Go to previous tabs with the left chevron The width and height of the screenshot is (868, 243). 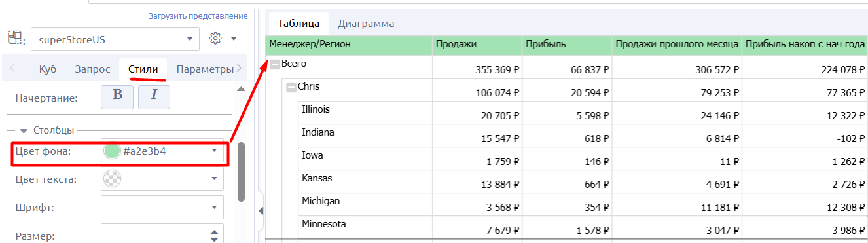(14, 69)
